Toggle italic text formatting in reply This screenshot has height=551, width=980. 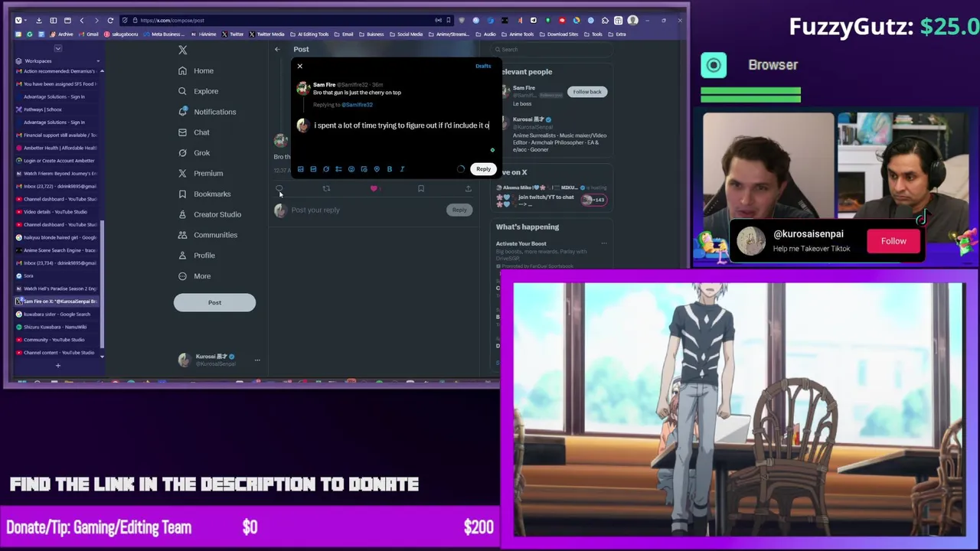coord(402,169)
